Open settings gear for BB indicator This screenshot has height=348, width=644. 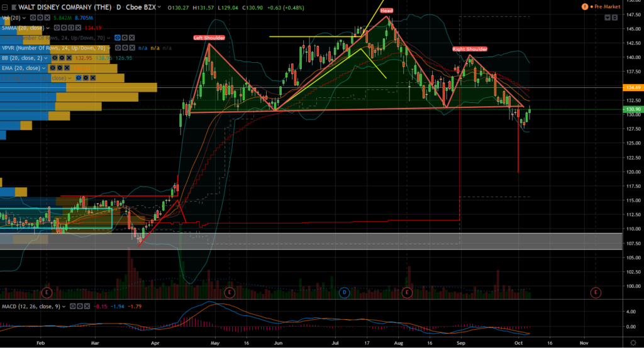(62, 58)
